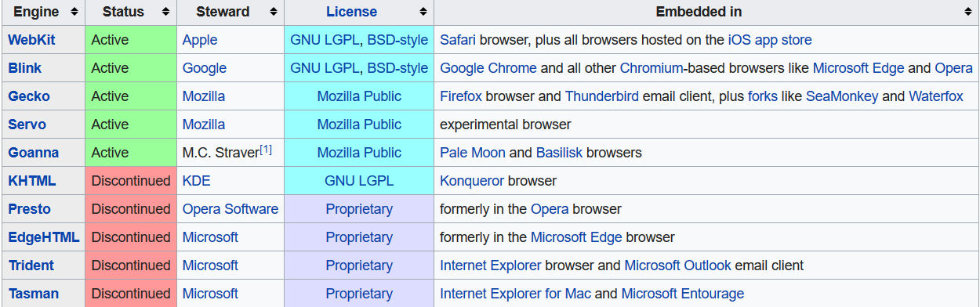Follow Microsoft link in Trident row
This screenshot has height=307, width=980.
(210, 265)
